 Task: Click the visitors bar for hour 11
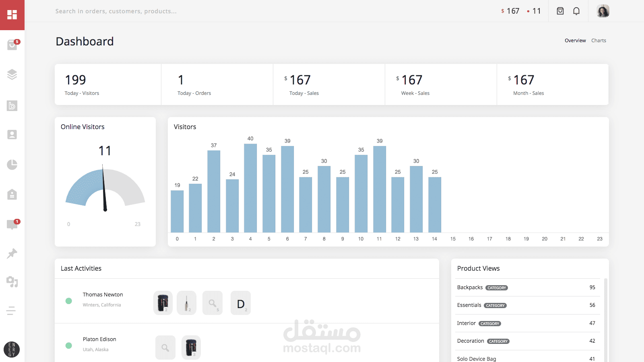tap(380, 189)
